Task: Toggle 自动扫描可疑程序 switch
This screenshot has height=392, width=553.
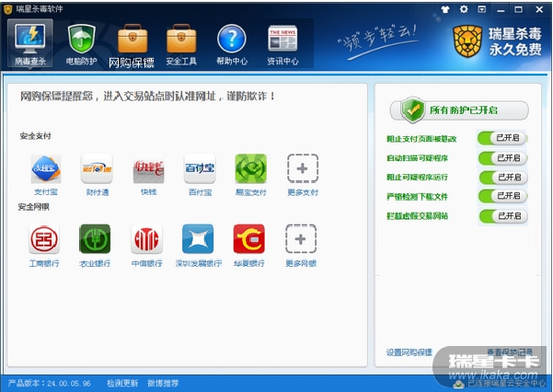Action: tap(502, 157)
